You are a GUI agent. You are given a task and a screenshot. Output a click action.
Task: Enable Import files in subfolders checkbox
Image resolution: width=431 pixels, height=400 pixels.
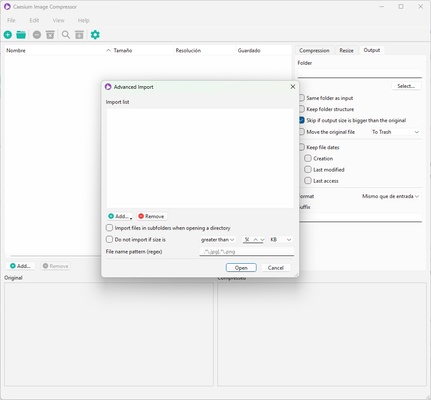(109, 228)
